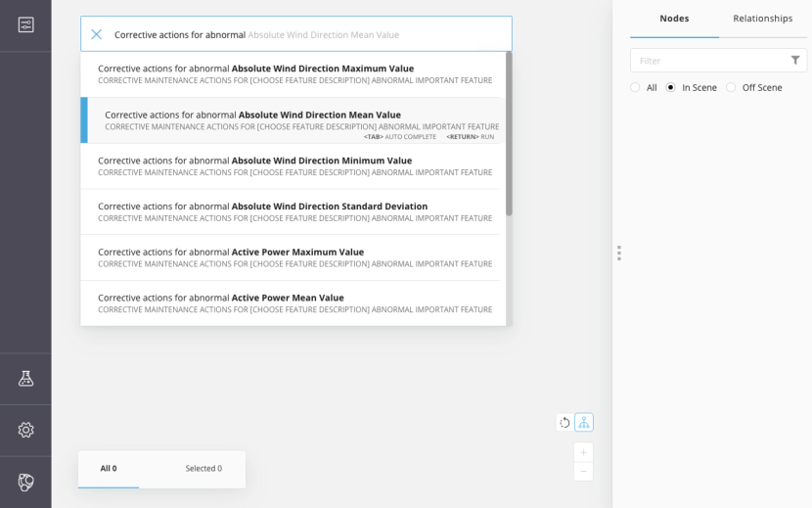Open the settings gear in the sidebar
The image size is (812, 508).
(x=25, y=430)
